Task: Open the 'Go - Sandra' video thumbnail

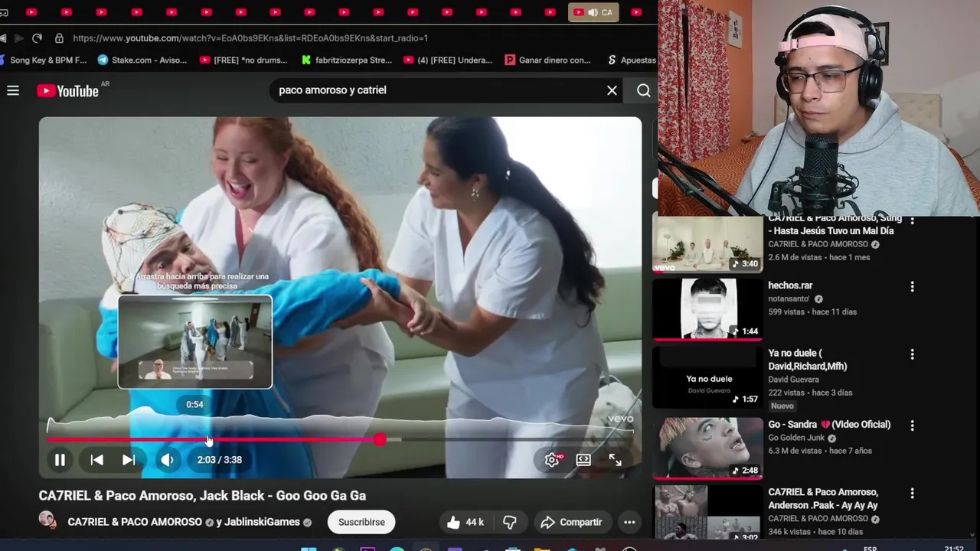Action: (707, 448)
